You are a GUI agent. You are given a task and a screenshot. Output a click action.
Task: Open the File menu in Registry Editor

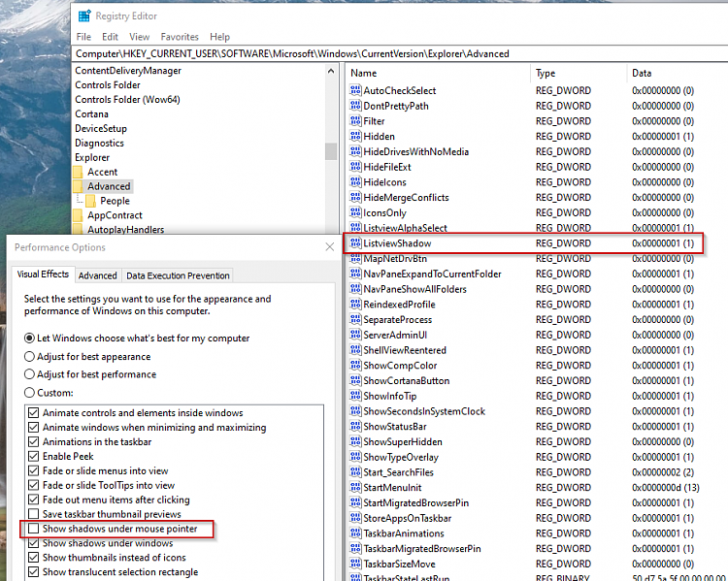pyautogui.click(x=83, y=37)
